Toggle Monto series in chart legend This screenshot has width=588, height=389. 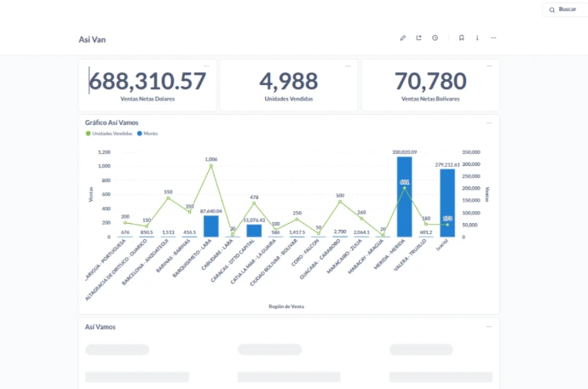[x=150, y=134]
